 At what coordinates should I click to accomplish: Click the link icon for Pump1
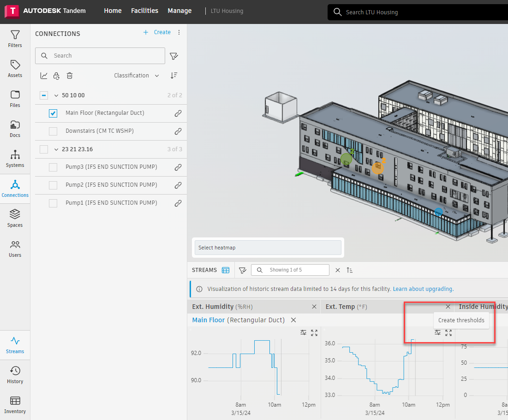178,203
